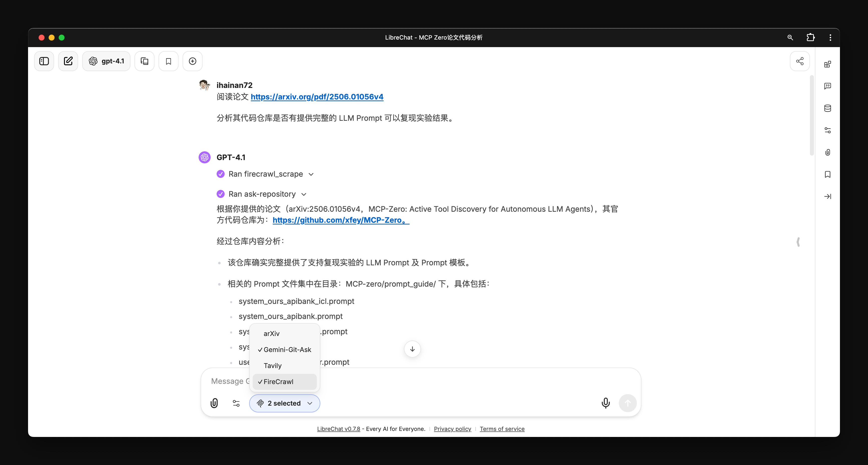Open the github.com/xfey/MCP-Zero link
This screenshot has width=868, height=465.
(x=341, y=220)
